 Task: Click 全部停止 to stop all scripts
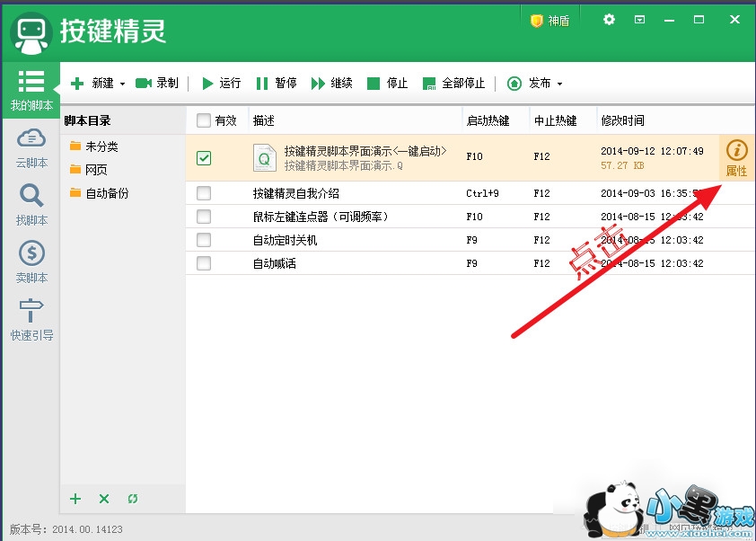pos(453,84)
